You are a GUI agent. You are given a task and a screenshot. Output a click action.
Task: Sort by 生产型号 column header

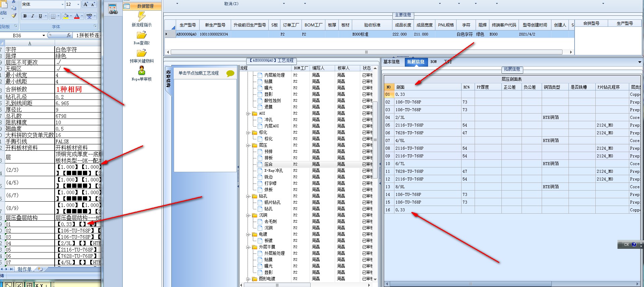[187, 25]
